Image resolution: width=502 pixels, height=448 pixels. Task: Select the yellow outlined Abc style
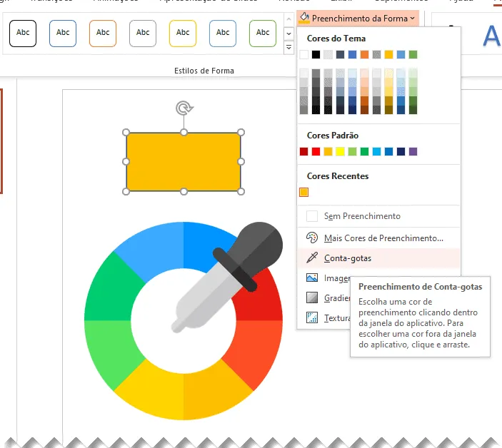tap(183, 34)
